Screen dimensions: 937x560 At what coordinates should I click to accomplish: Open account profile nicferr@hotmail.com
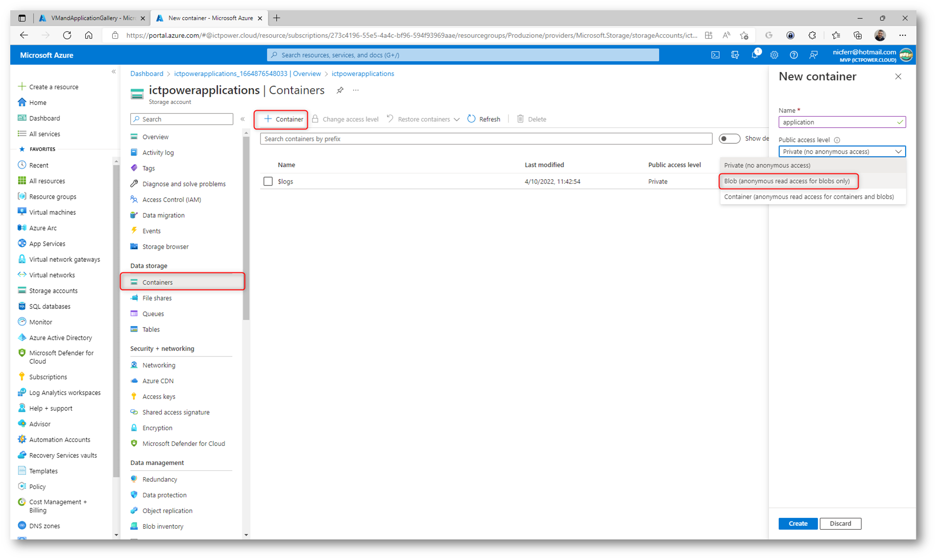[x=872, y=55]
